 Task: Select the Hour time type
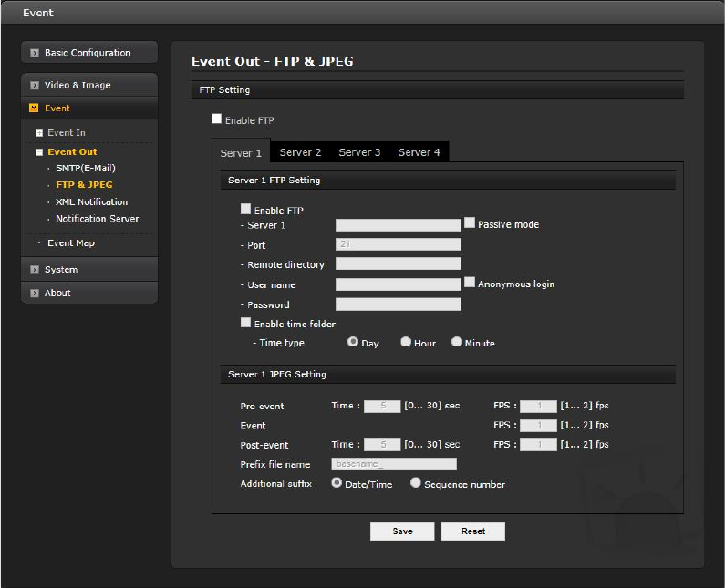tap(406, 342)
